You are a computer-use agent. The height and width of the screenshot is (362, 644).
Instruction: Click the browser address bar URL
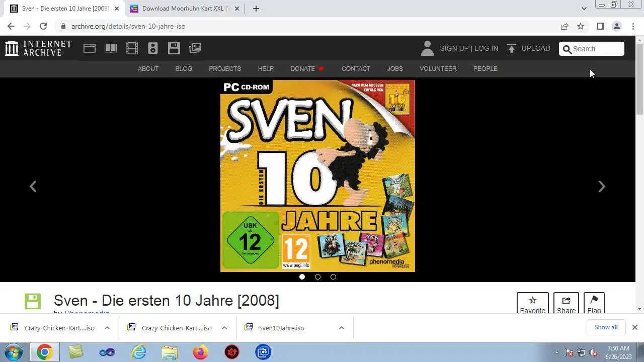[x=128, y=26]
